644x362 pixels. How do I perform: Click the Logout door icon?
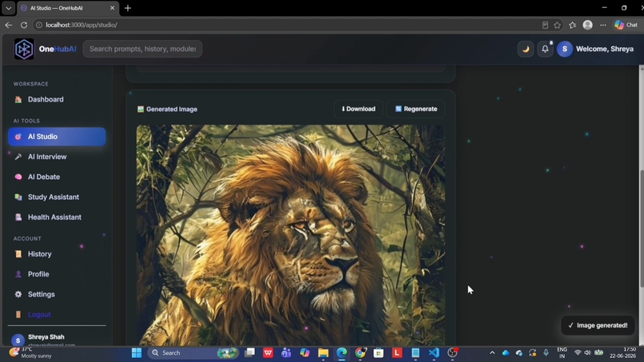point(18,314)
